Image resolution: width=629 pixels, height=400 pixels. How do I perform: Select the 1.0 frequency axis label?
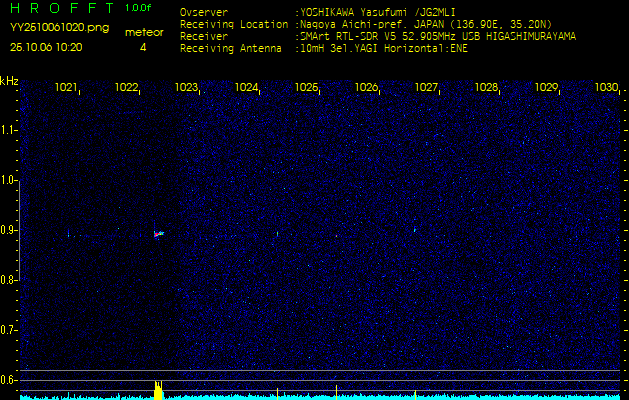click(x=9, y=180)
